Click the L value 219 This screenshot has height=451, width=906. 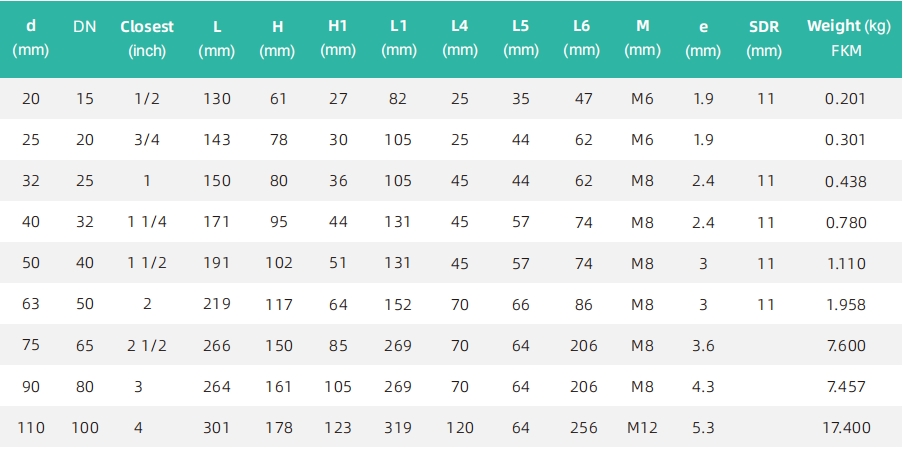217,304
